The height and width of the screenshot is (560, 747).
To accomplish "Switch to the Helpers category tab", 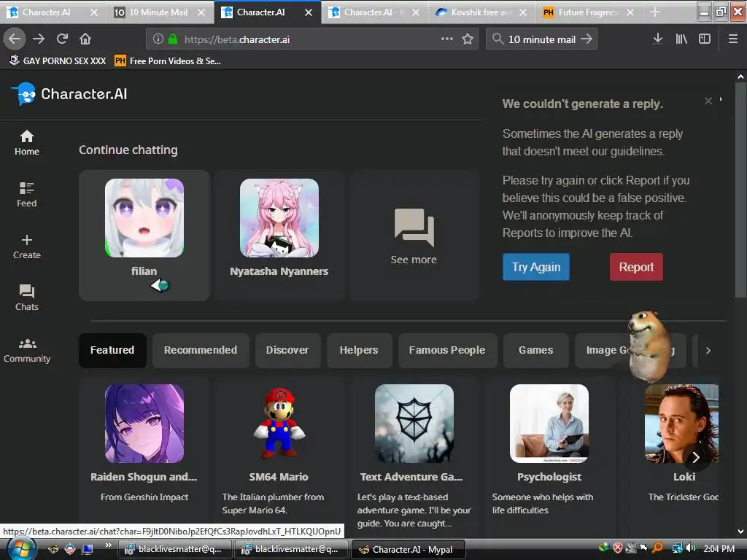I will click(x=359, y=351).
